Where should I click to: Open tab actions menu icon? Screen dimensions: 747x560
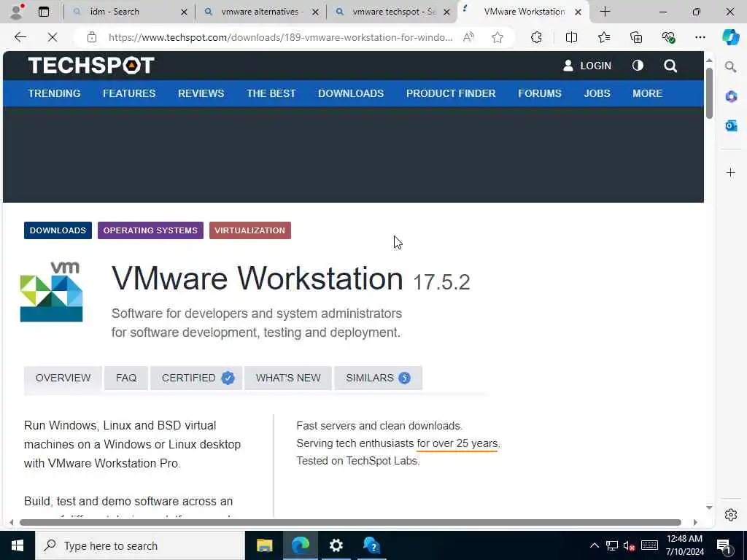(x=44, y=12)
